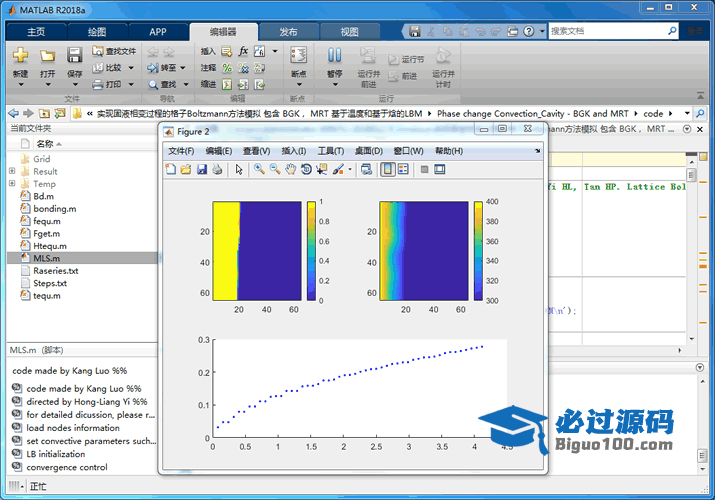
Task: Click the 运行并计时 button
Action: coord(443,67)
